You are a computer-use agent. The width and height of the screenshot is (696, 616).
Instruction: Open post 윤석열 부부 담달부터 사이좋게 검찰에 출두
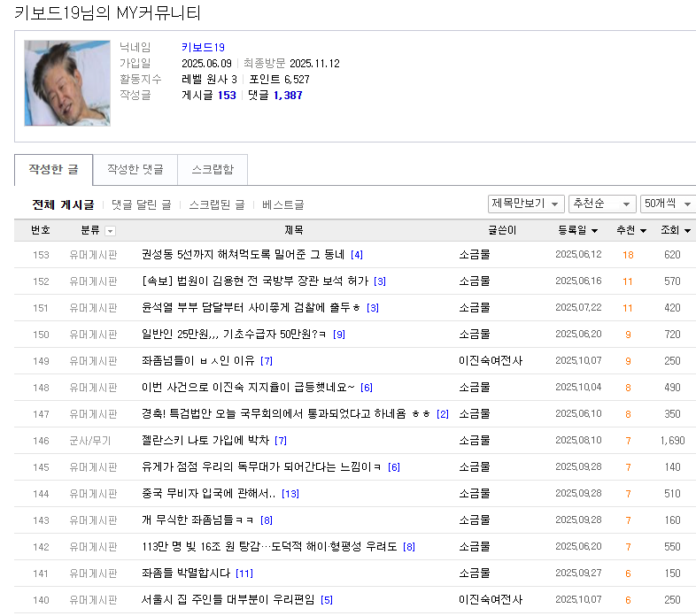pos(251,307)
